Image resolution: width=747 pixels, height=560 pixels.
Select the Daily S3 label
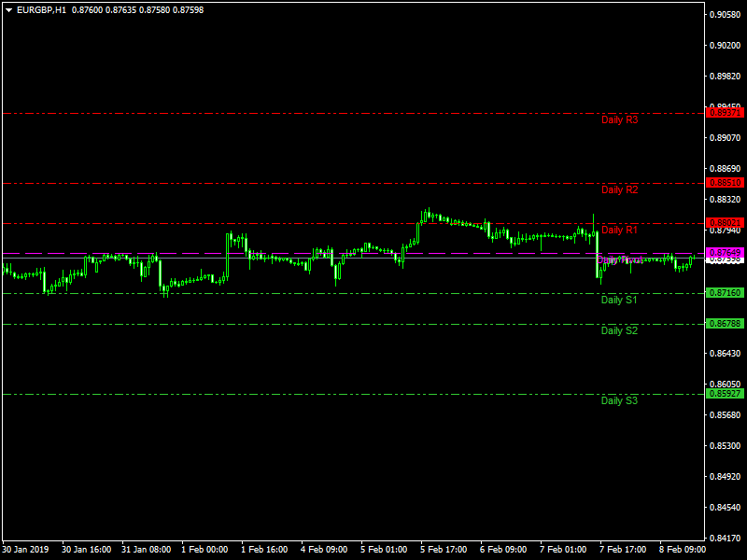pos(619,400)
